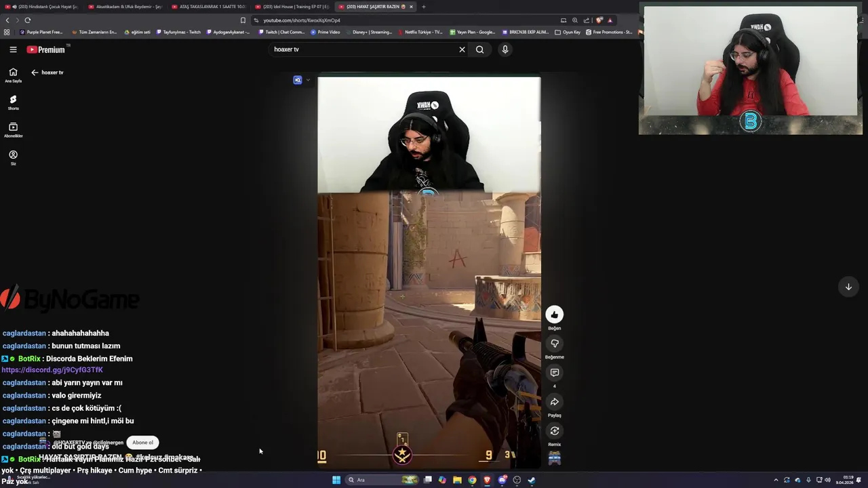Dislike the Short with Beğenme

[554, 344]
